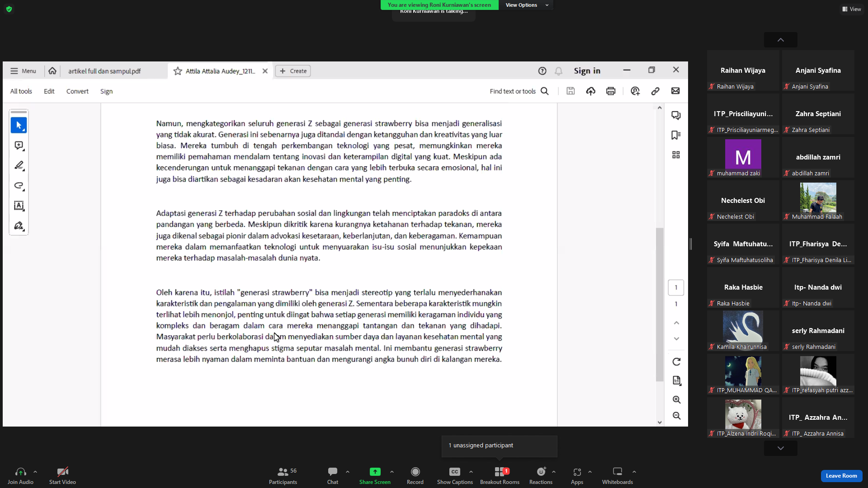Open the fill and sign pen tool
The width and height of the screenshot is (868, 488).
(x=19, y=226)
